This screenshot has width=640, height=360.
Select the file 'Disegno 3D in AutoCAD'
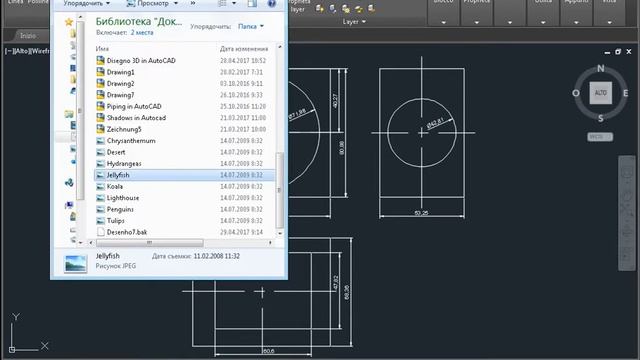coord(141,60)
